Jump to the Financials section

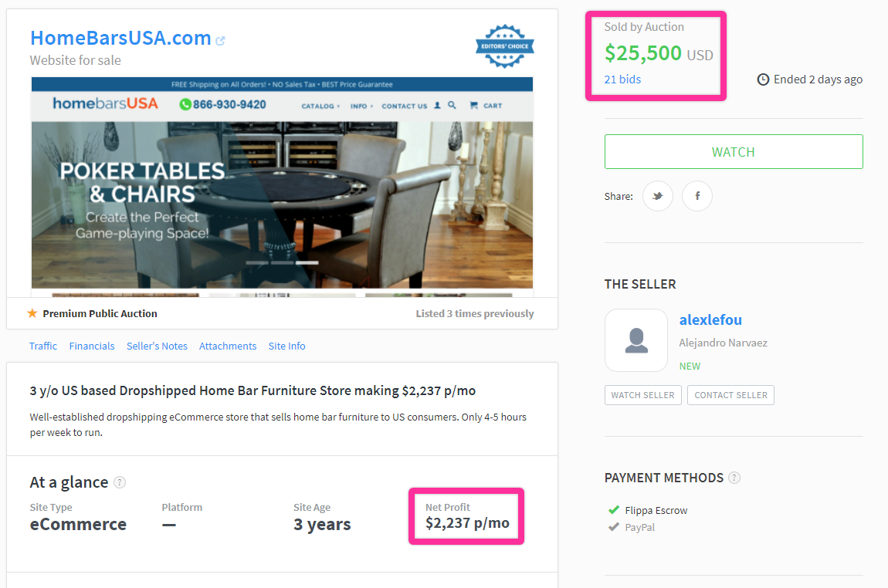tap(92, 346)
